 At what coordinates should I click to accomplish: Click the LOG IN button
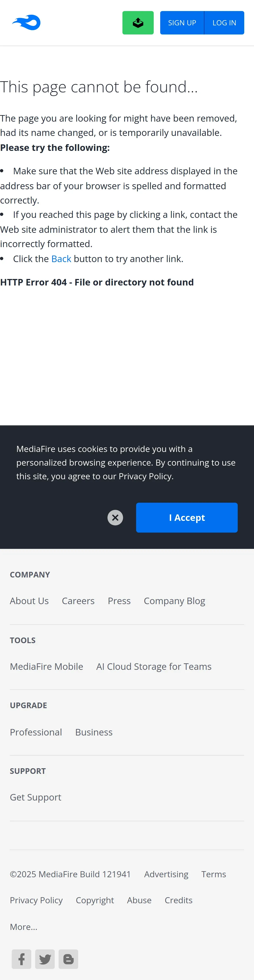click(224, 23)
